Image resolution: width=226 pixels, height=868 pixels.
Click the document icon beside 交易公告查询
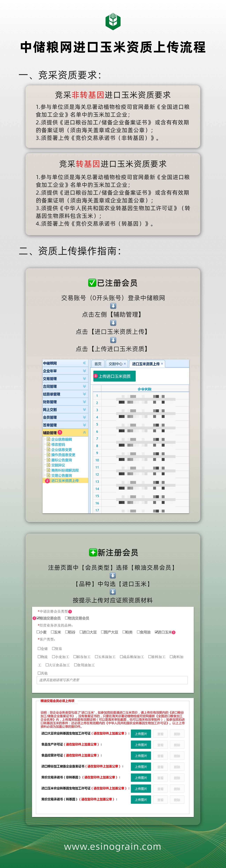pyautogui.click(x=48, y=475)
